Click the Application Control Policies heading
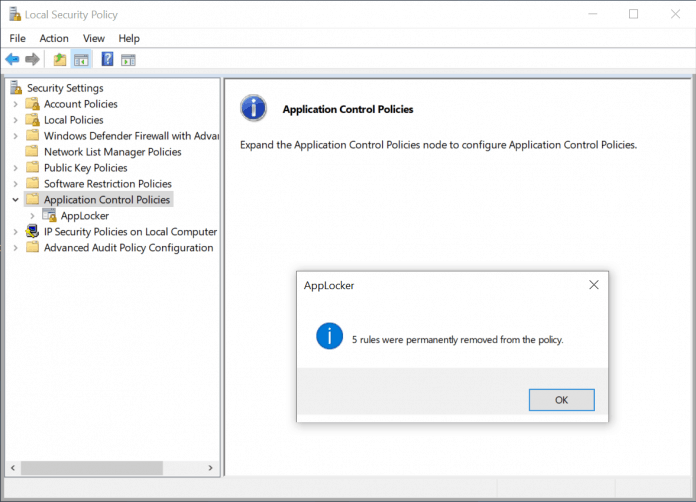This screenshot has width=696, height=502. pyautogui.click(x=348, y=109)
